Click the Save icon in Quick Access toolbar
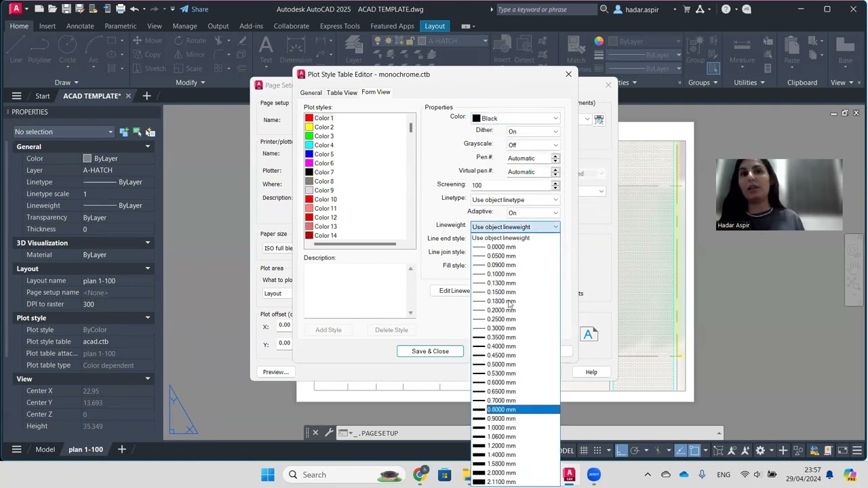Image resolution: width=868 pixels, height=488 pixels. [66, 9]
